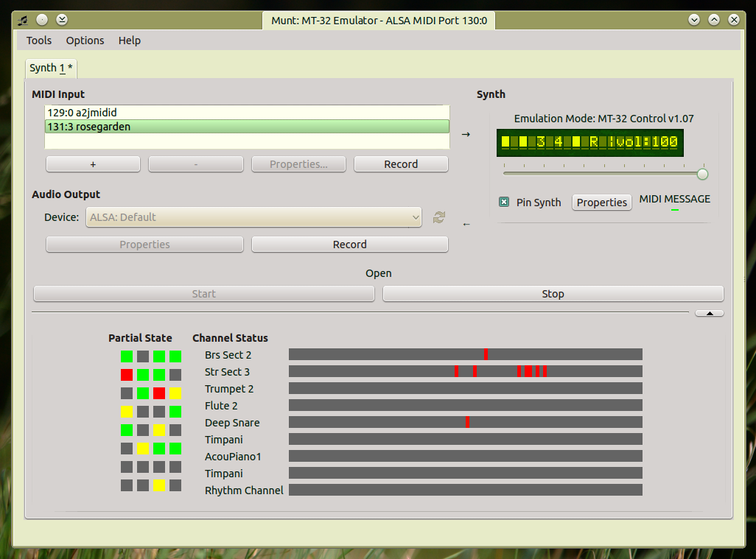The height and width of the screenshot is (559, 756).
Task: Click the round titlebar pin button
Action: (43, 20)
